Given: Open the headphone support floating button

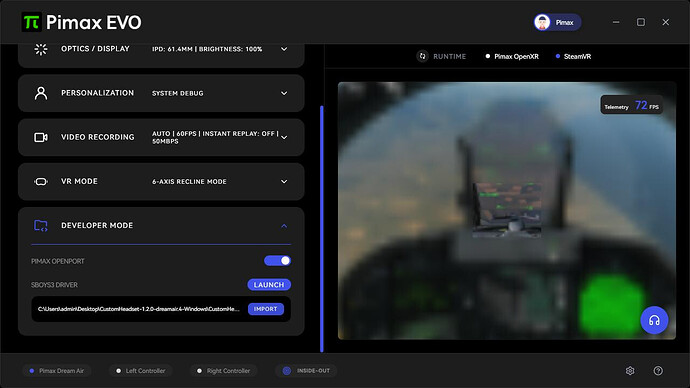Looking at the screenshot, I should tap(654, 320).
